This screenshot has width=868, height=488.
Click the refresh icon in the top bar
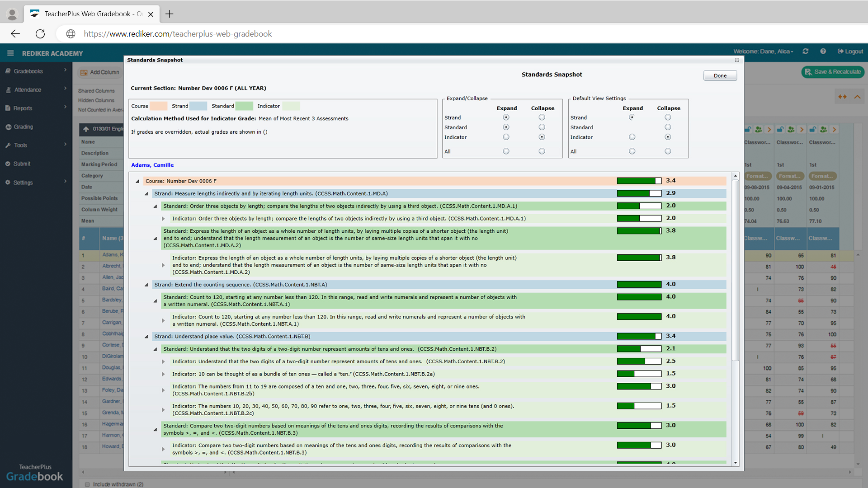coord(806,51)
